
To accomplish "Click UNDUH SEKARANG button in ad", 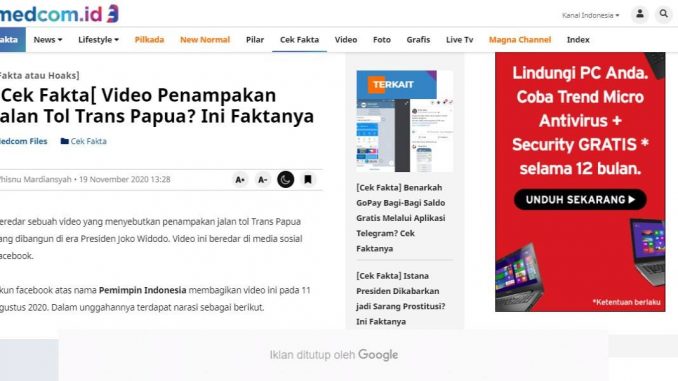I will point(580,200).
